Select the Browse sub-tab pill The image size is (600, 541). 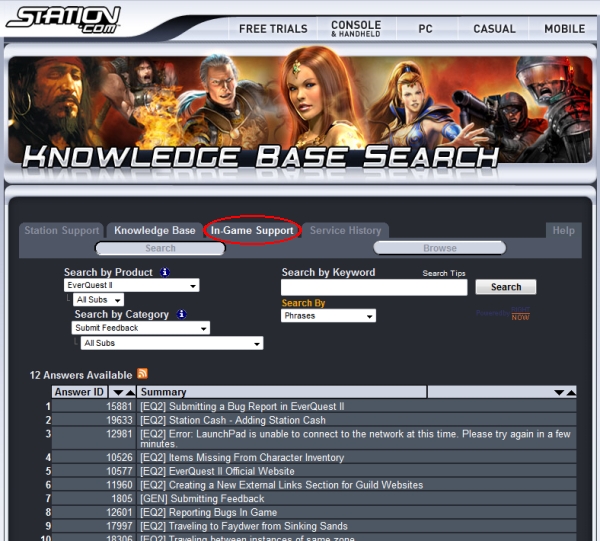440,248
